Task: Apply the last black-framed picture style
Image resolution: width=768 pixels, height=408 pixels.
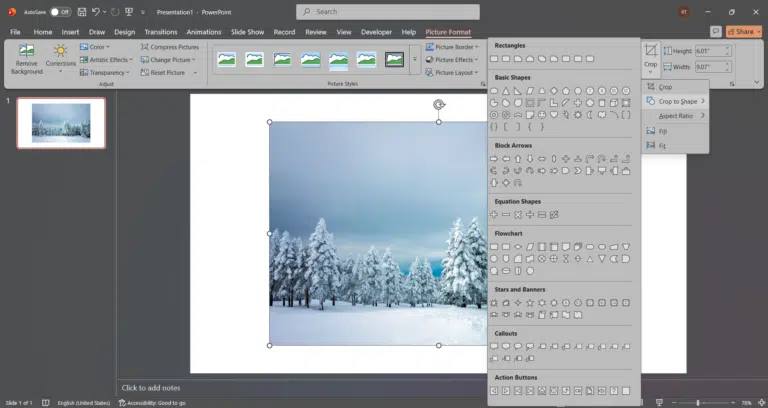Action: tap(394, 59)
